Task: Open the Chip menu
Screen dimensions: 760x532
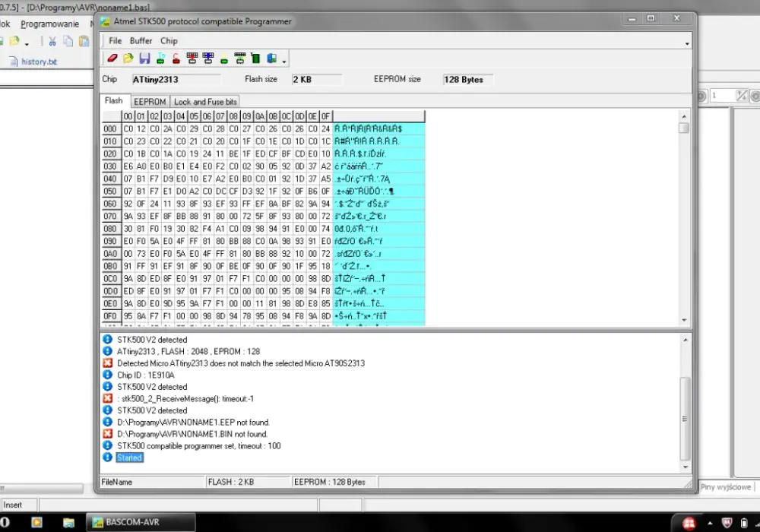Action: pyautogui.click(x=169, y=41)
